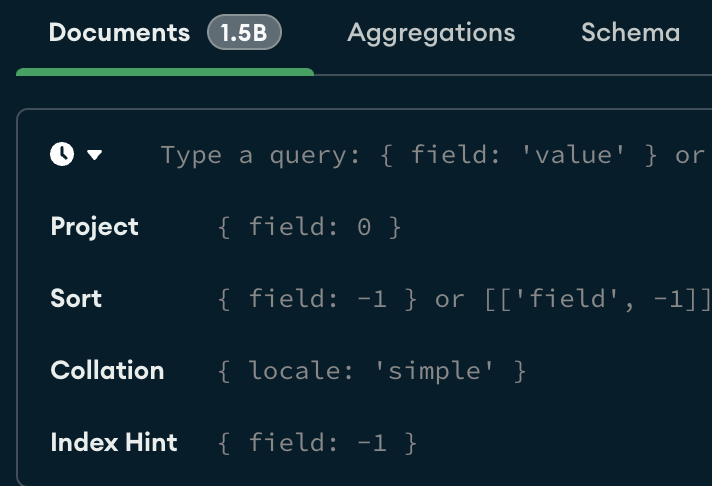Click the 'simple' locale text in Collation

(435, 371)
